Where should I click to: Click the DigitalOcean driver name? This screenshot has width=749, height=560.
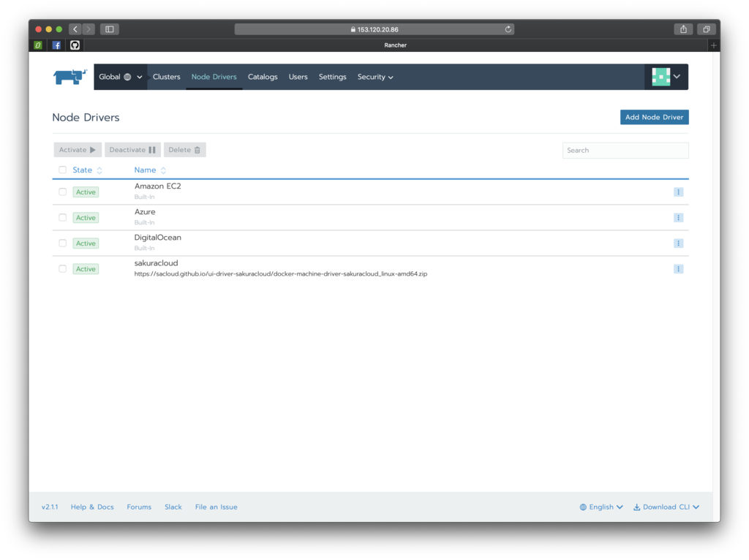click(158, 238)
